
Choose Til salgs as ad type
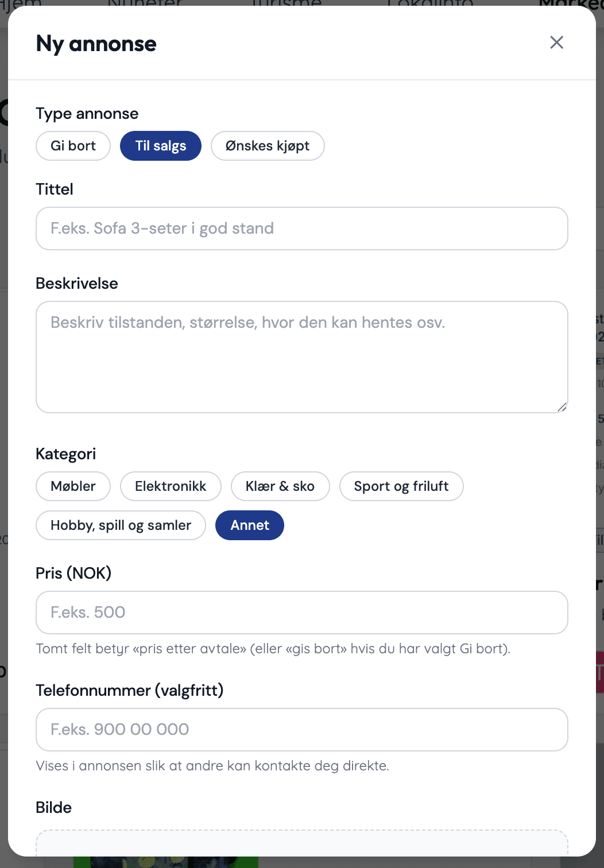pyautogui.click(x=161, y=146)
